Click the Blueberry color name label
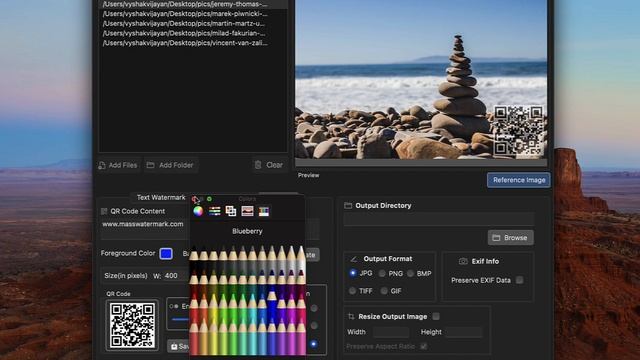This screenshot has height=360, width=640. (x=247, y=231)
